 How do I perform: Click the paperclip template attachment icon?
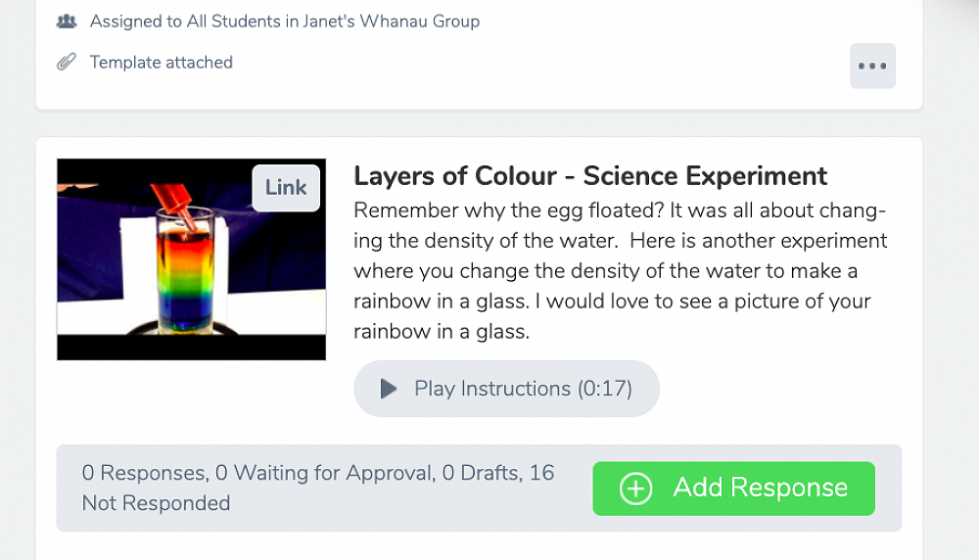(x=67, y=63)
